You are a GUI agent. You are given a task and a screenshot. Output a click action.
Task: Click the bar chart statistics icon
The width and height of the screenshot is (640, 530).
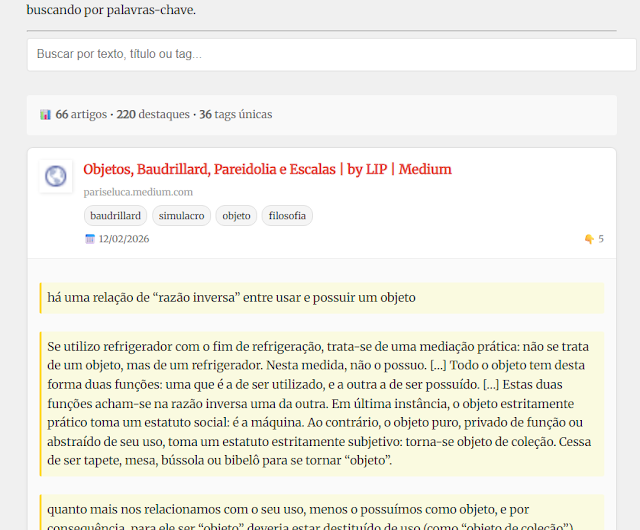[45, 115]
